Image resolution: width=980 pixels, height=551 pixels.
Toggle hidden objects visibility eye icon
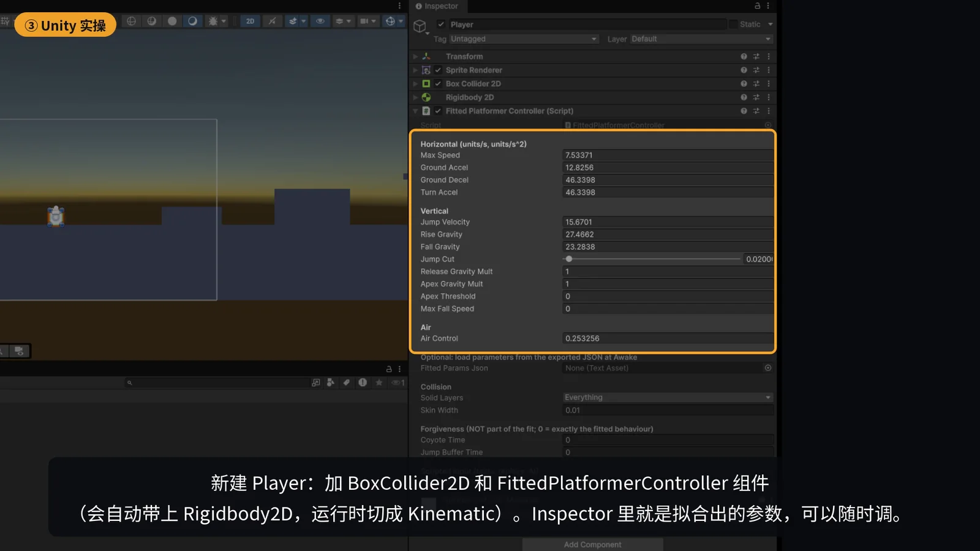click(320, 21)
